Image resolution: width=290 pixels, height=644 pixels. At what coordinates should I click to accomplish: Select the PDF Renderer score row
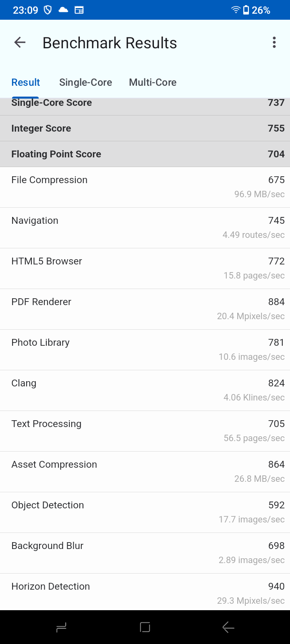coord(145,309)
